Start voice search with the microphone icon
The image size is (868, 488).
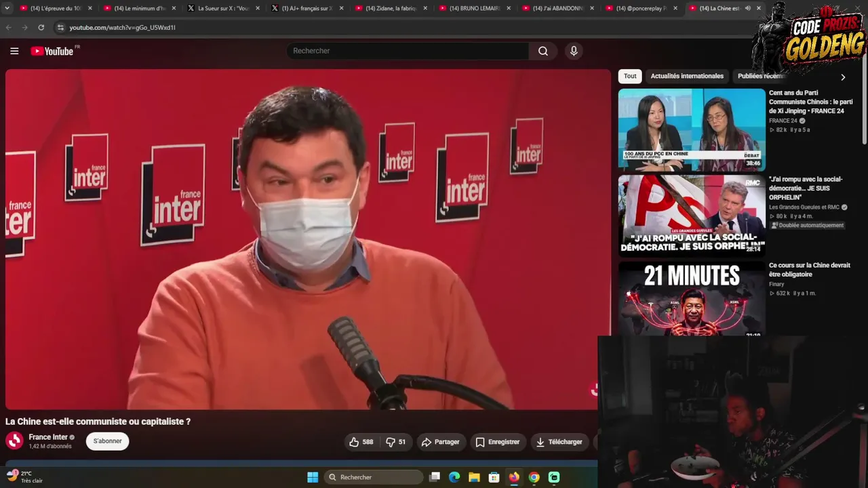574,51
